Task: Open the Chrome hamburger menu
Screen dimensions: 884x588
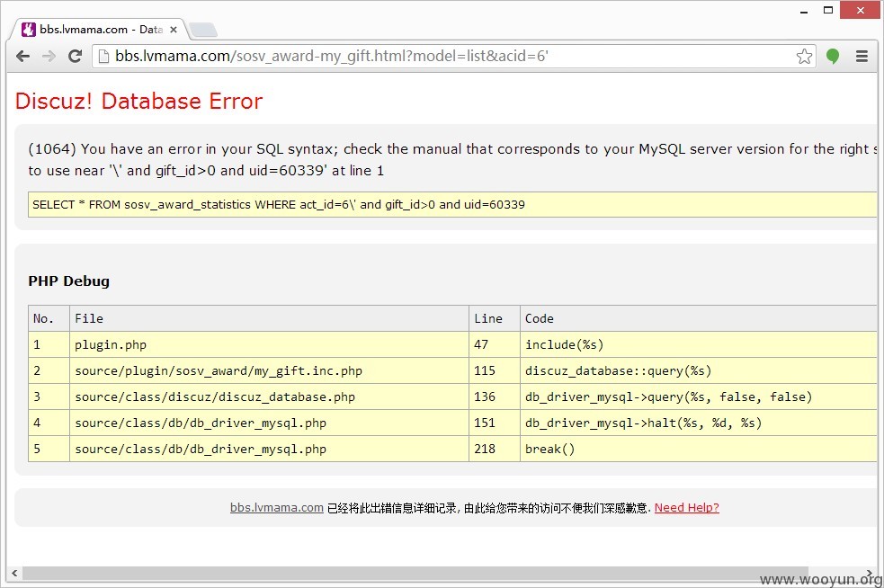Action: 862,56
